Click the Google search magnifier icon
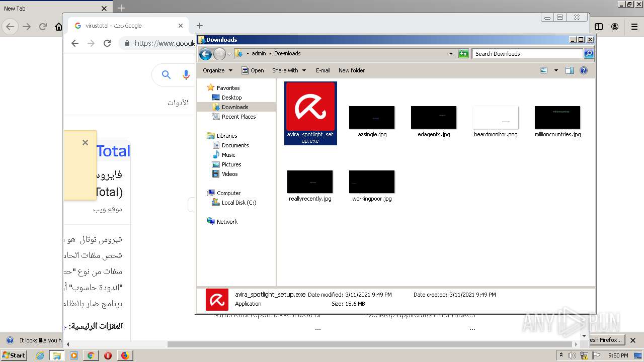Screen dimensions: 644x362 (166, 75)
